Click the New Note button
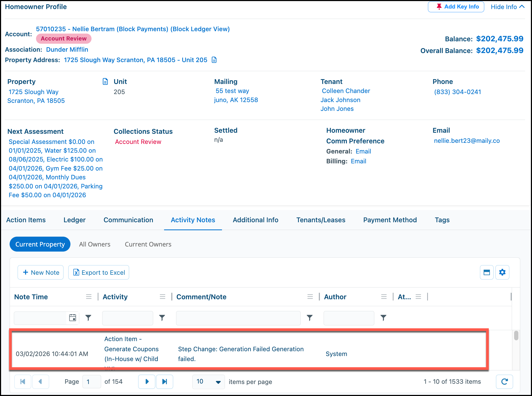The height and width of the screenshot is (396, 532). tap(41, 272)
